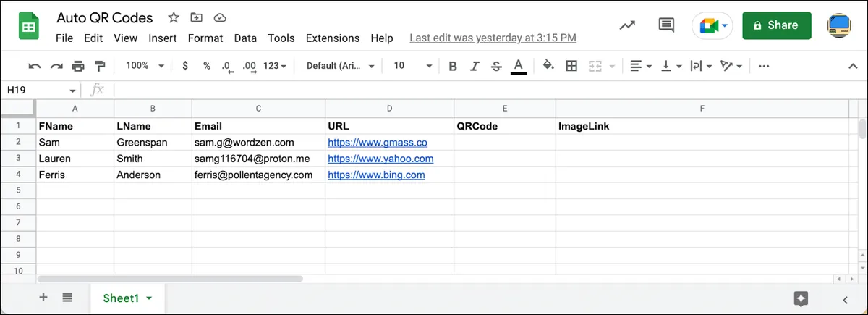Decrease decimal places
The image size is (868, 315).
click(x=227, y=66)
